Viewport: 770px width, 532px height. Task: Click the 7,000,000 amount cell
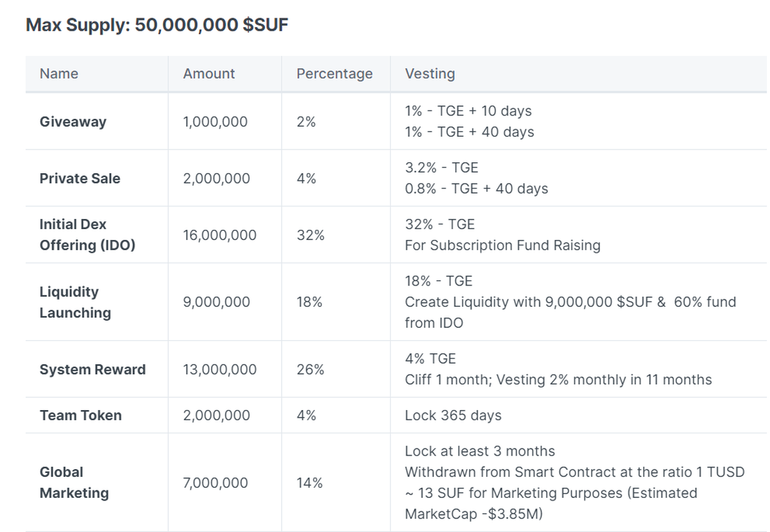pos(215,483)
